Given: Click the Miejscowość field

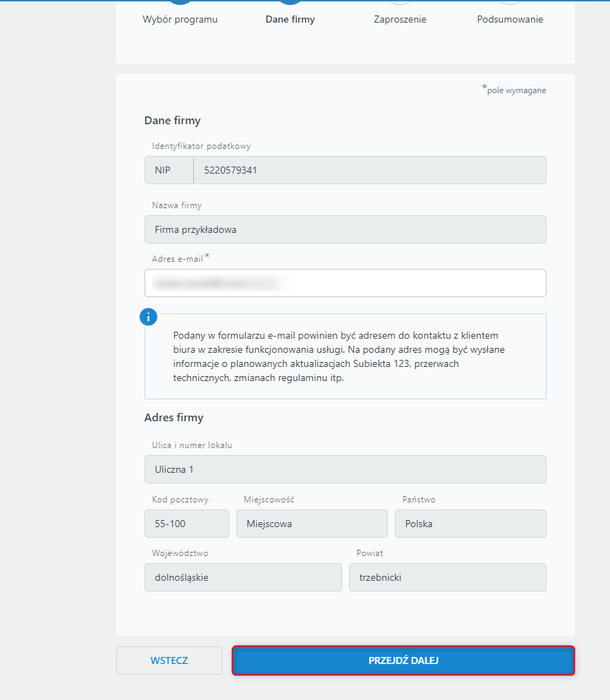Looking at the screenshot, I should coord(312,524).
